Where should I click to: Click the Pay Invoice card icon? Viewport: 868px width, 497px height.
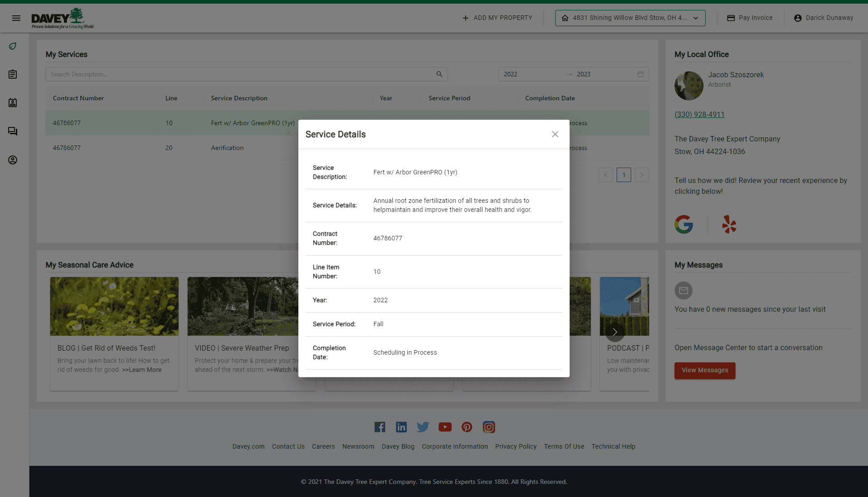tap(731, 18)
